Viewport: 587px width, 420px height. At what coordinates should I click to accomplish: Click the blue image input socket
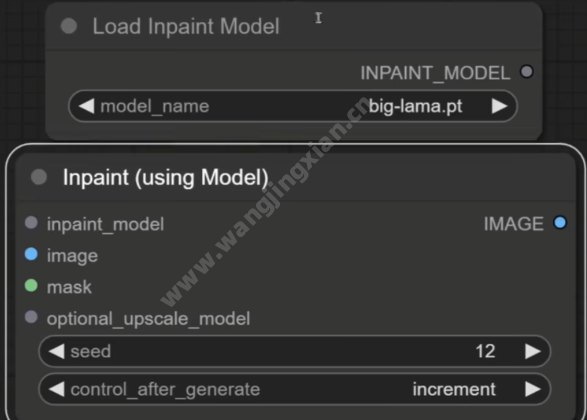31,254
